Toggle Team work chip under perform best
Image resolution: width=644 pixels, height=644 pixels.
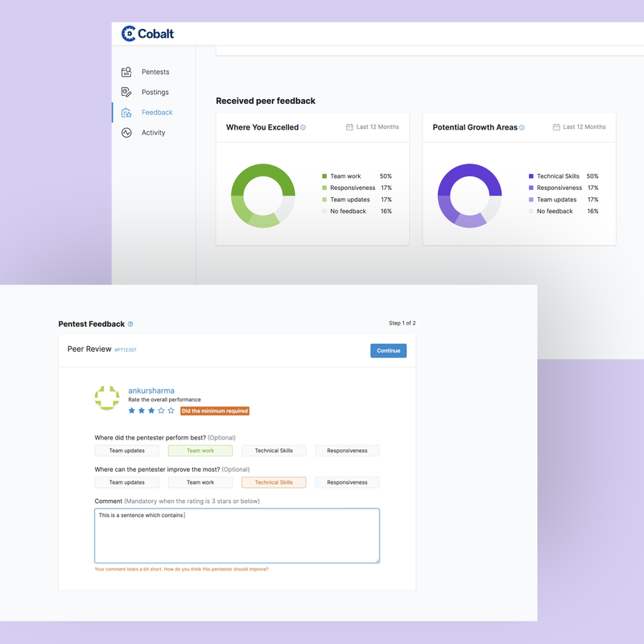[200, 451]
